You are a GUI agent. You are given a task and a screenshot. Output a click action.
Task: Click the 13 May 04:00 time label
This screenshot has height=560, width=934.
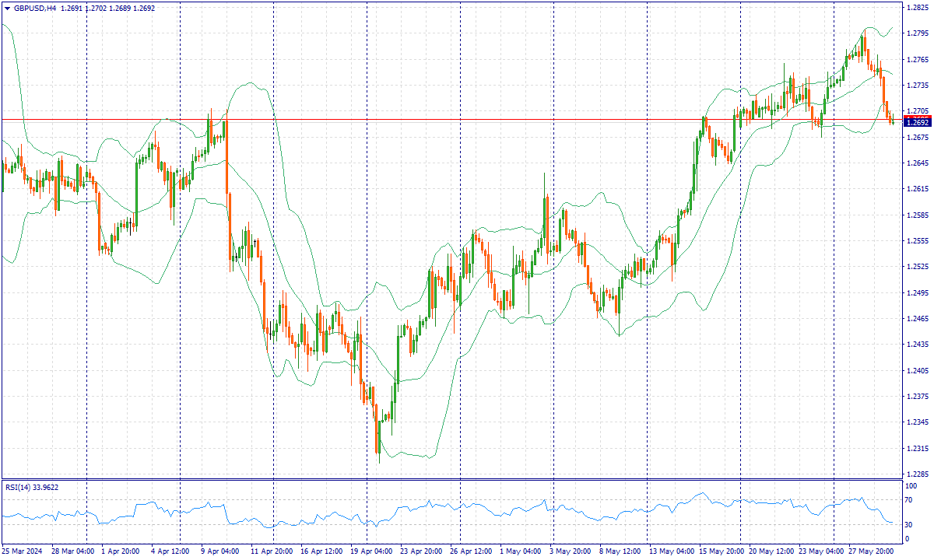[x=672, y=551]
